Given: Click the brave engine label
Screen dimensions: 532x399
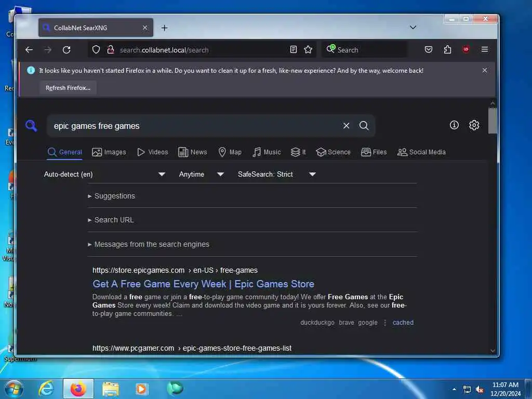Looking at the screenshot, I should point(347,323).
